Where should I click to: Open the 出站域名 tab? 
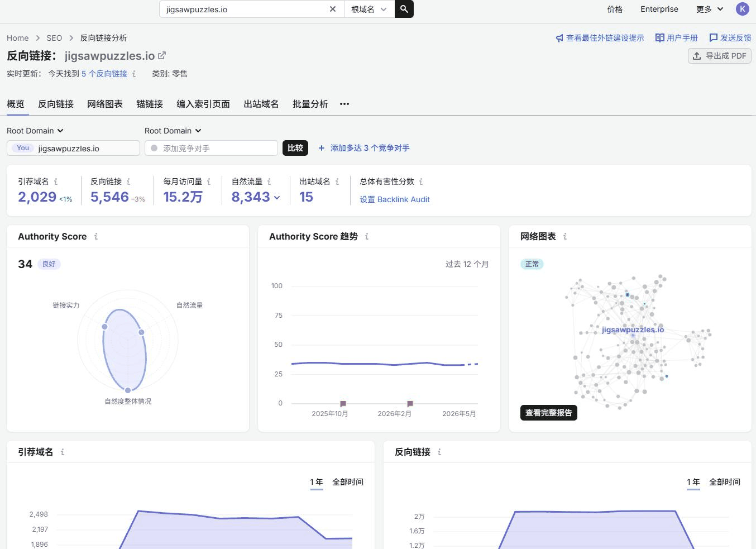coord(261,104)
